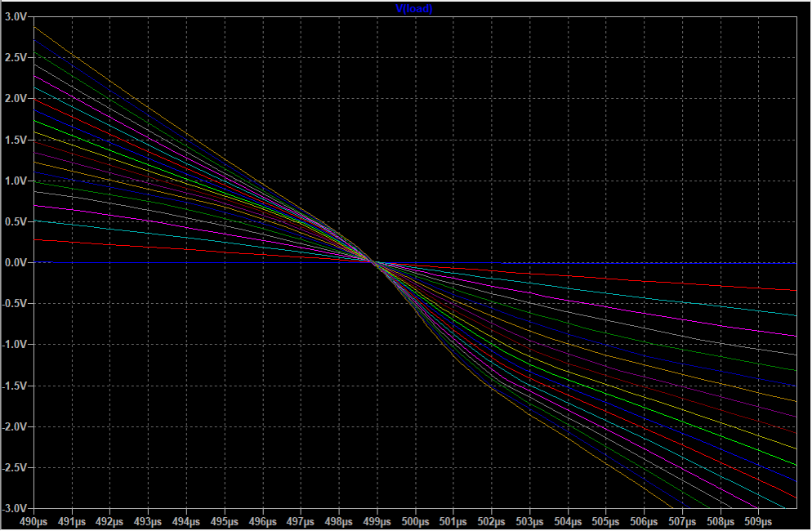The height and width of the screenshot is (531, 812).
Task: Click the -2.5V y-axis label
Action: click(15, 468)
